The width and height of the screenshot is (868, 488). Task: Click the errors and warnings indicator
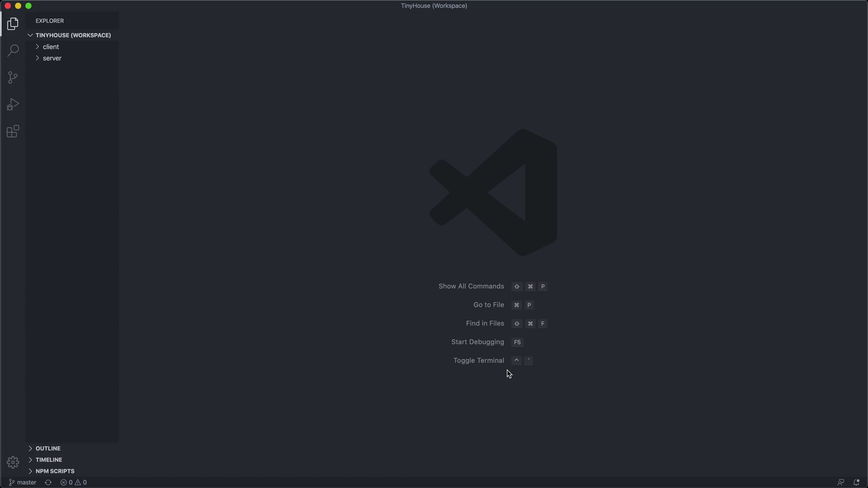pos(73,482)
